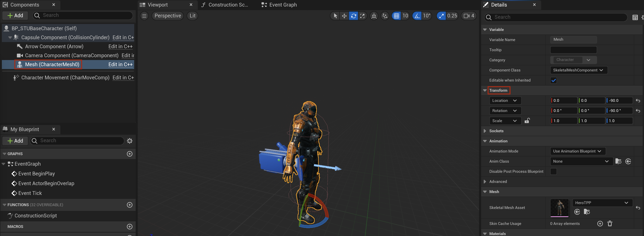Switch to the Viewport tab
Image resolution: width=644 pixels, height=236 pixels.
[157, 5]
